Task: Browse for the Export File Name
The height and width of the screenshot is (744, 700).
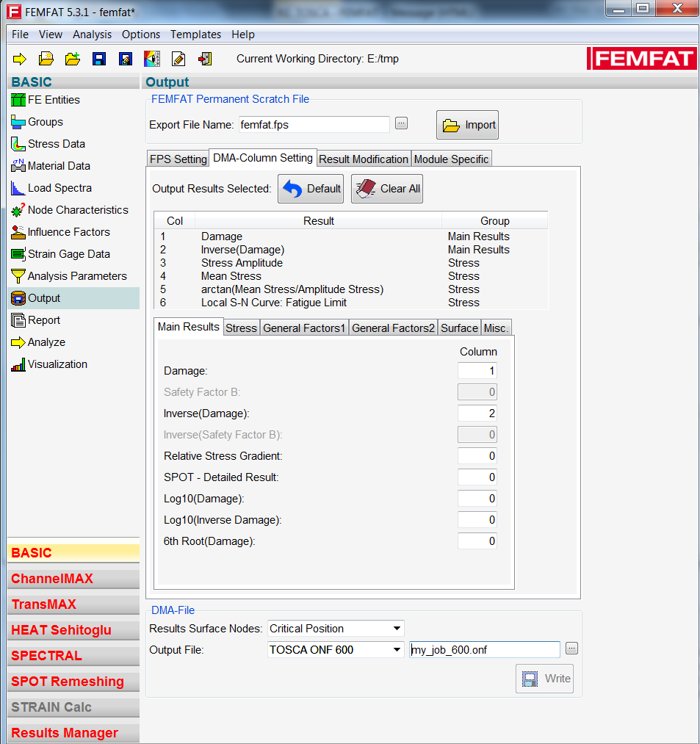Action: coord(402,123)
